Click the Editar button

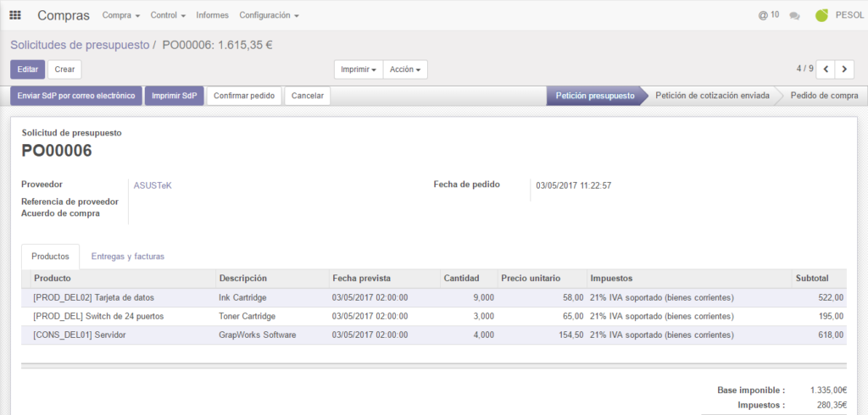28,69
